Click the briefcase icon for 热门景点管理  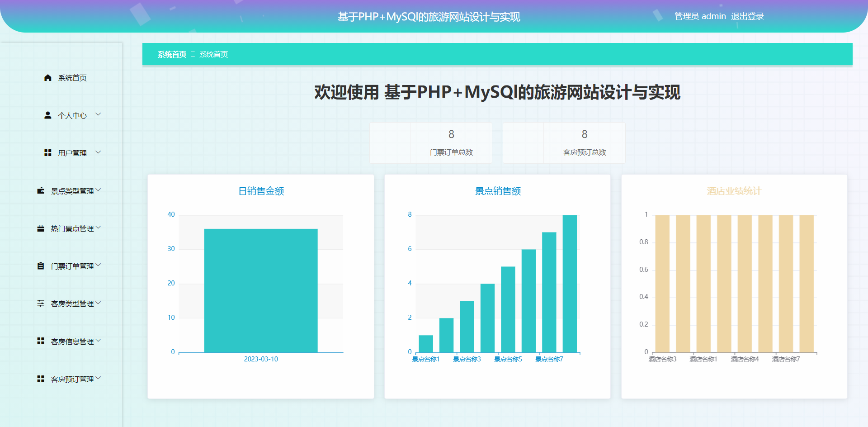pyautogui.click(x=41, y=228)
